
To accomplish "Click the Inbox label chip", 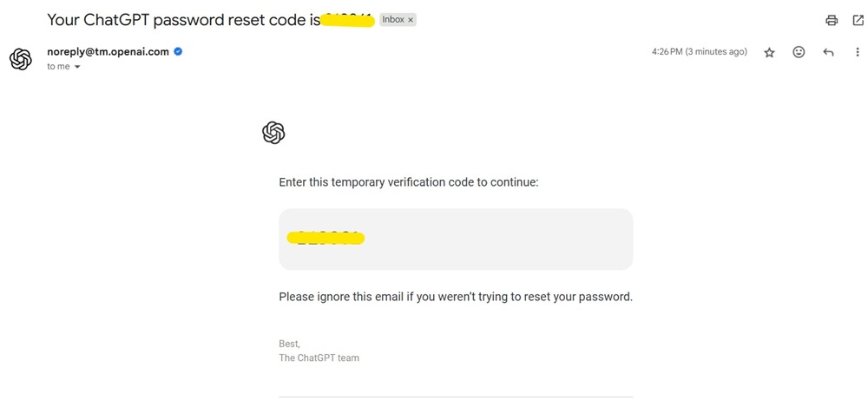I will coord(393,19).
